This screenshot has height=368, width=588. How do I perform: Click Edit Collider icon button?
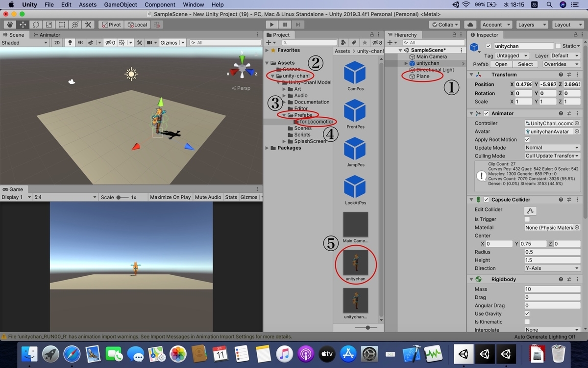click(530, 210)
